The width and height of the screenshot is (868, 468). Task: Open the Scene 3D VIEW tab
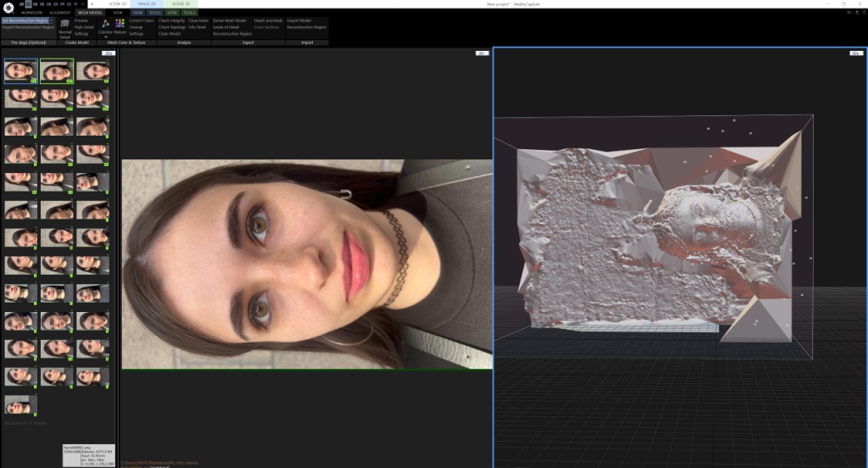coord(172,13)
